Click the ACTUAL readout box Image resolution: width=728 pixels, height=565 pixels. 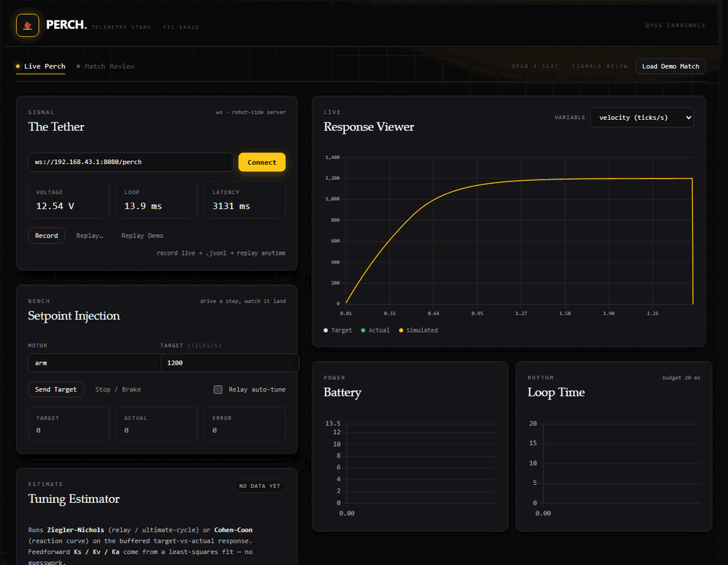pyautogui.click(x=156, y=424)
